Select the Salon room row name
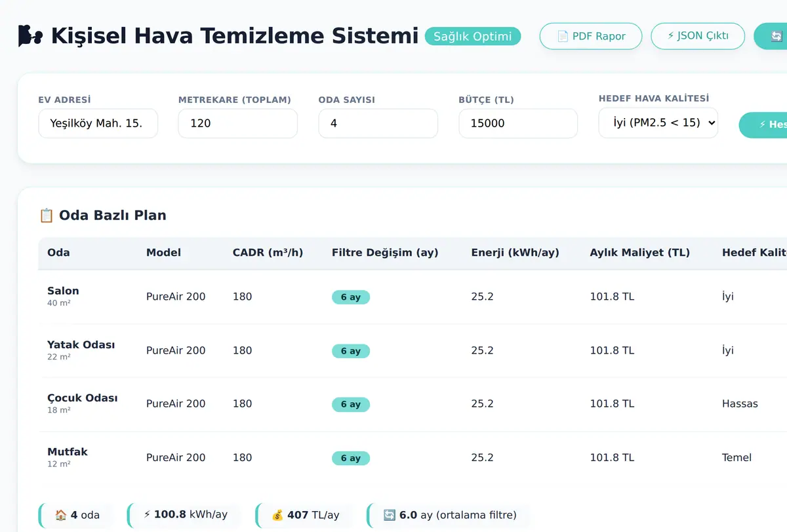The width and height of the screenshot is (787, 532). (63, 291)
